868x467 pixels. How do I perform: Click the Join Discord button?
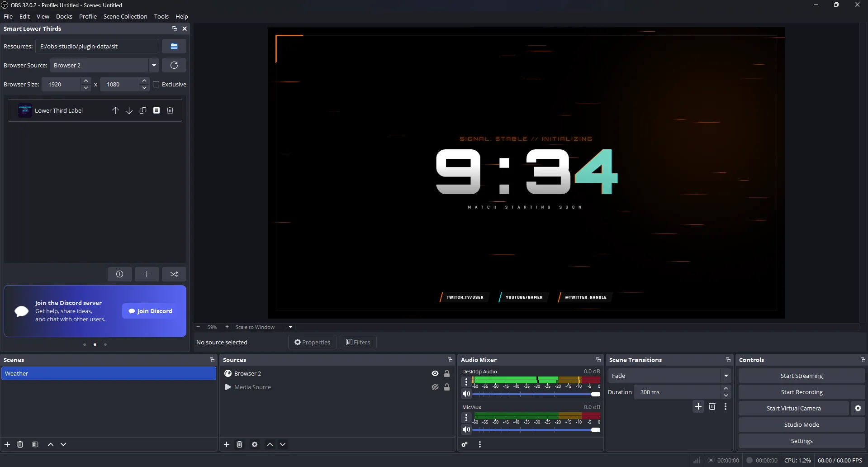tap(150, 311)
